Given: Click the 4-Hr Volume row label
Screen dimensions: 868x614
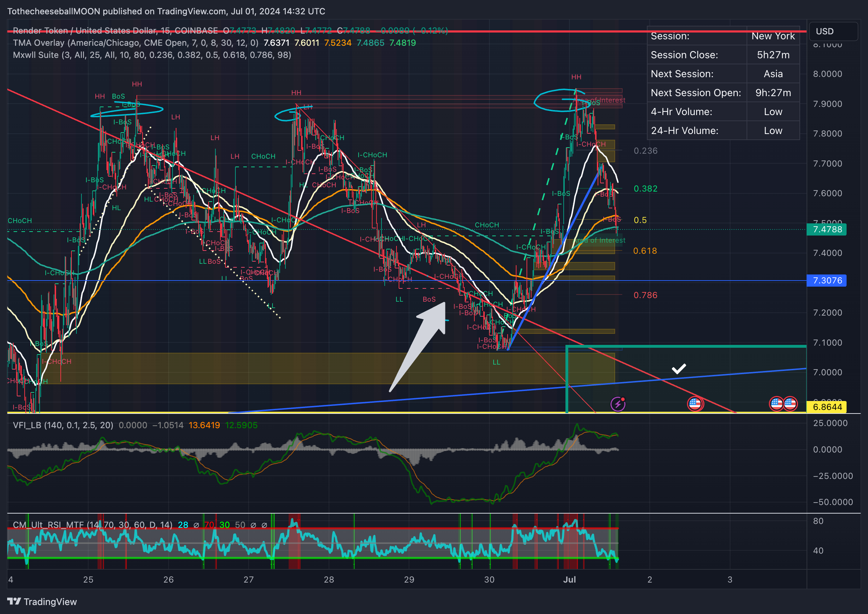Looking at the screenshot, I should (681, 112).
